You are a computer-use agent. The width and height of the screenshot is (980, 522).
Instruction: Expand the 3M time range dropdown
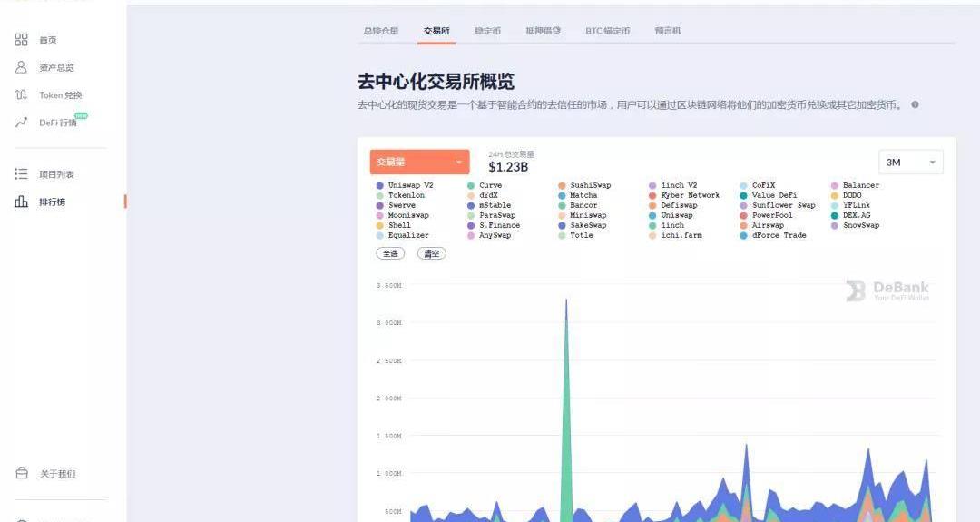tap(910, 163)
